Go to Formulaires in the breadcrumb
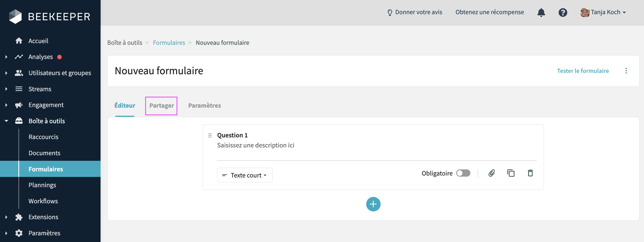Image resolution: width=644 pixels, height=242 pixels. click(x=169, y=43)
